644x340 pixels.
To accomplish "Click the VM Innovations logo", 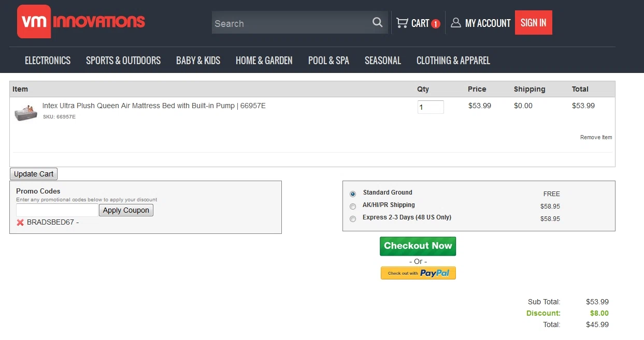I will click(81, 22).
